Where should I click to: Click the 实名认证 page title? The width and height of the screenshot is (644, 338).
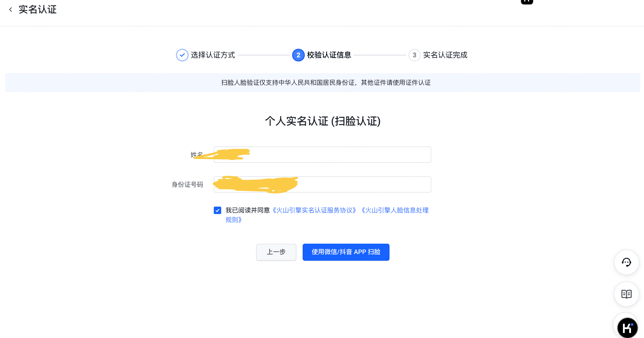coord(38,10)
